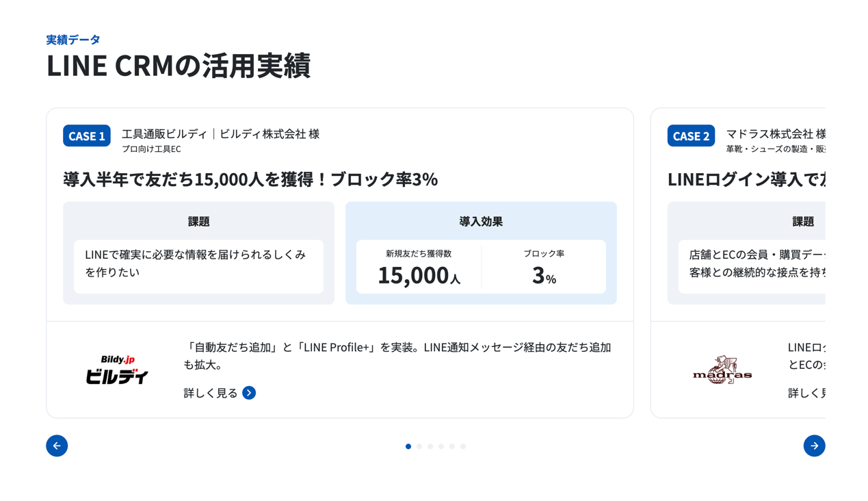Select the fifth carousel dot
Image resolution: width=868 pixels, height=501 pixels.
pyautogui.click(x=452, y=446)
